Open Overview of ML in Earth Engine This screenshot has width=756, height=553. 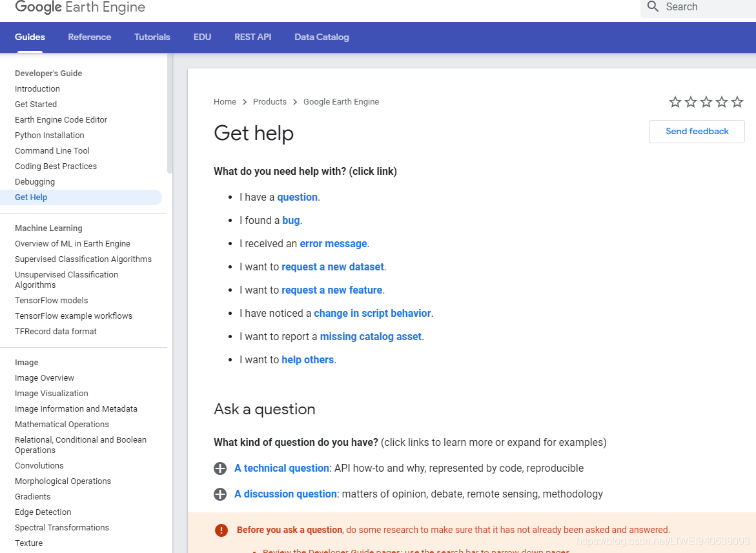[x=72, y=244]
